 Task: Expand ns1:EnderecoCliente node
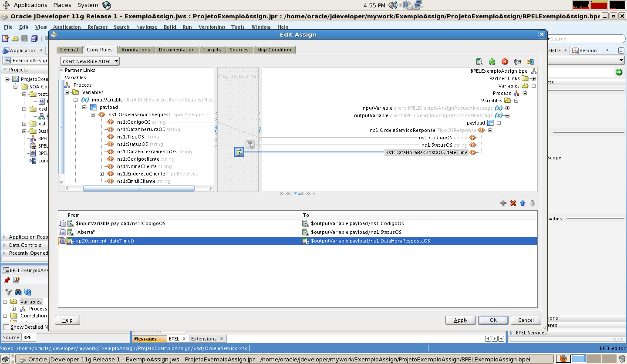[102, 174]
